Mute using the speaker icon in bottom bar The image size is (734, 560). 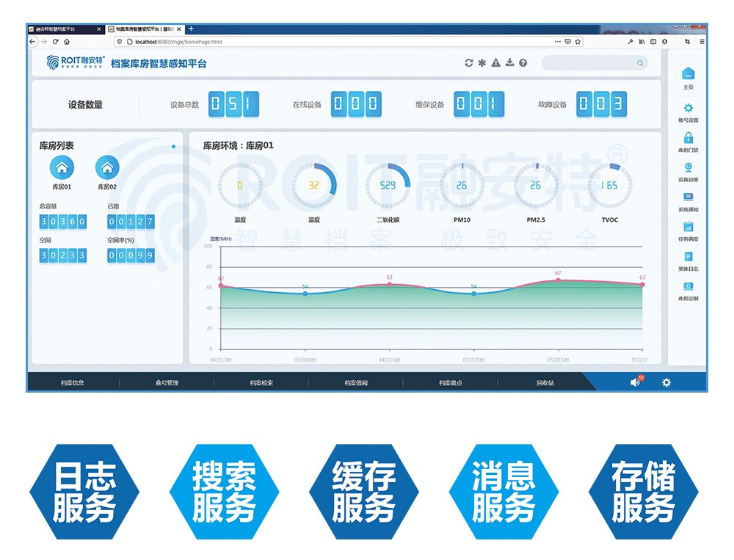635,382
